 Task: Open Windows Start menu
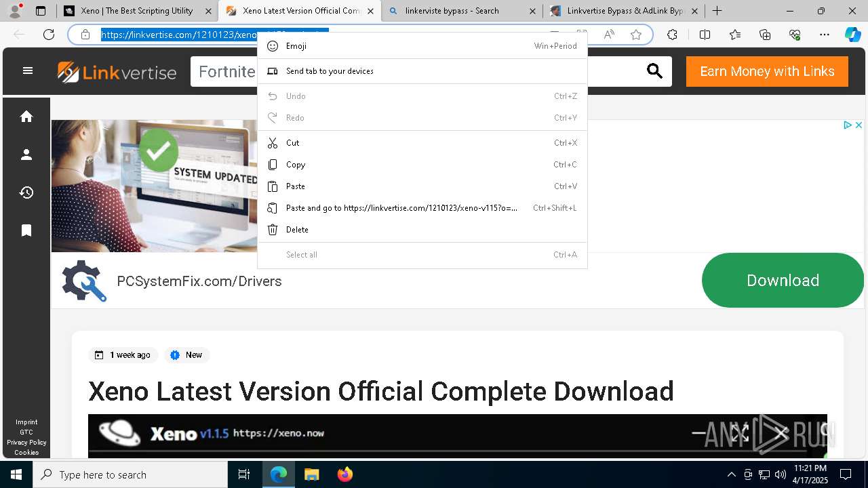16,474
